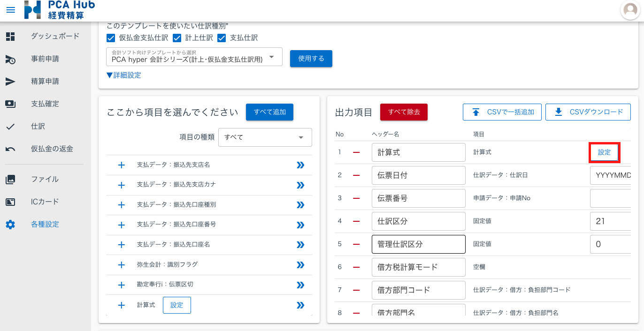Remove output row 2 伝票日付 with minus

tap(356, 175)
